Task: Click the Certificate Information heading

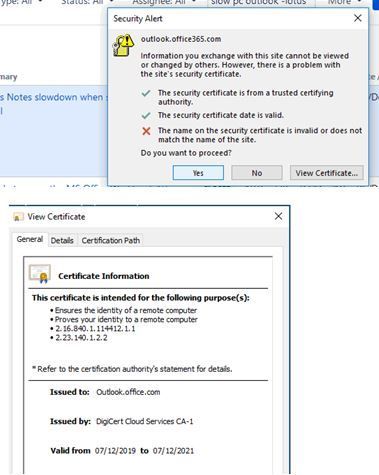Action: point(104,276)
